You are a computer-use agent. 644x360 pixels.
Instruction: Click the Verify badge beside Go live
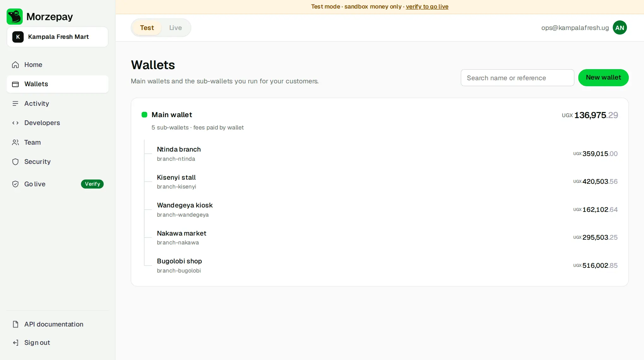click(92, 184)
